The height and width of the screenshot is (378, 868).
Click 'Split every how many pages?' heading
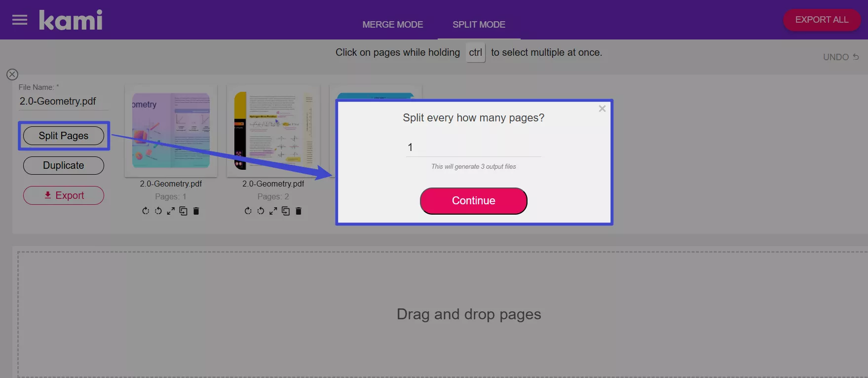pyautogui.click(x=473, y=118)
